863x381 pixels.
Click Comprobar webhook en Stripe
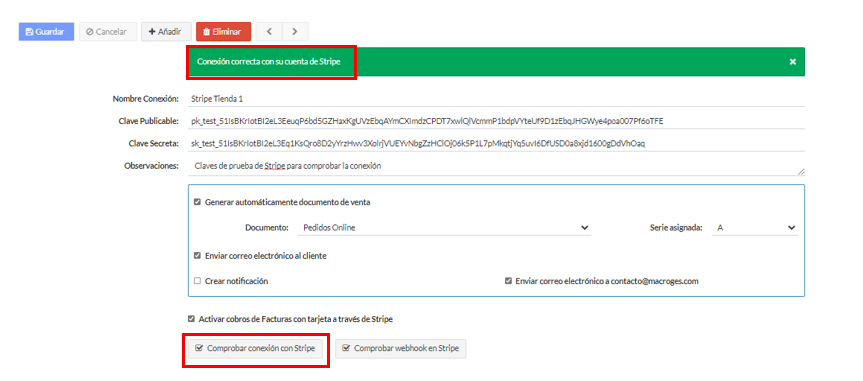tap(401, 349)
